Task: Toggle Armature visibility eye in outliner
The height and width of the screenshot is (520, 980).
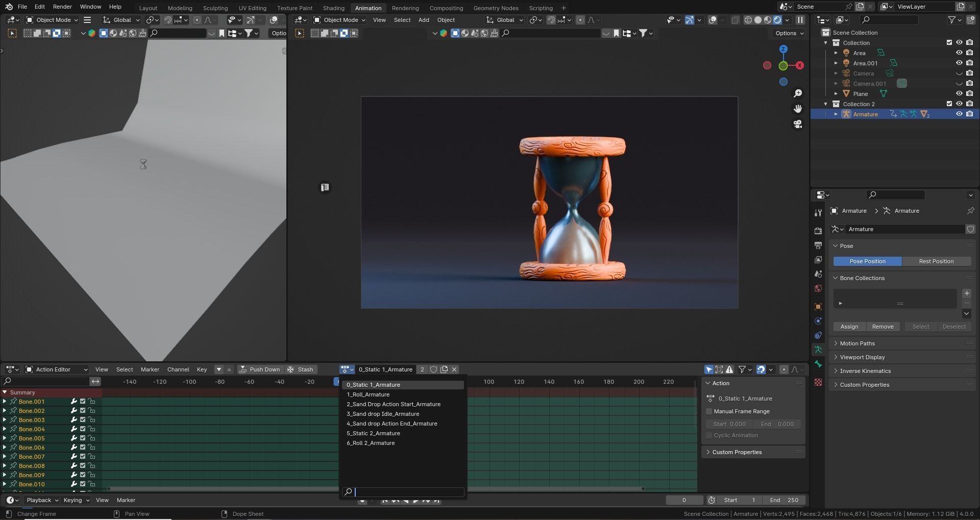Action: 959,114
